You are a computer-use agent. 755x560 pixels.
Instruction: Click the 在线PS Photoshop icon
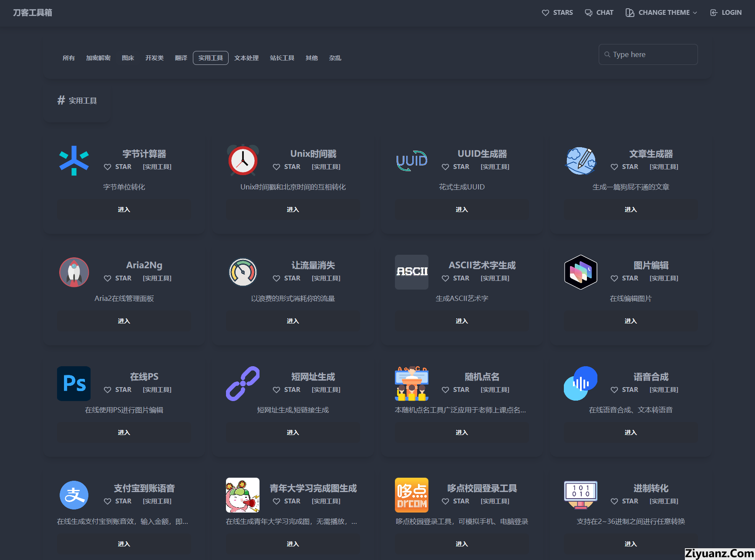[74, 384]
